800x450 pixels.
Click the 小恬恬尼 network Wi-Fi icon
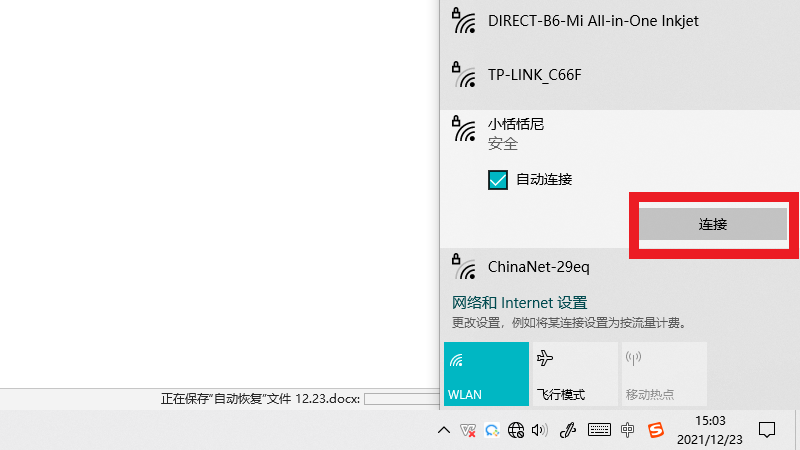coord(463,129)
